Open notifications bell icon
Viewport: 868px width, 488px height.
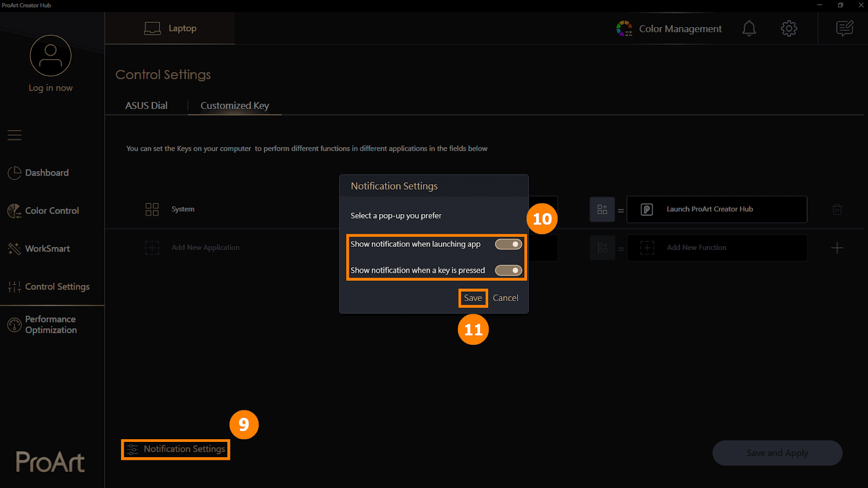749,28
